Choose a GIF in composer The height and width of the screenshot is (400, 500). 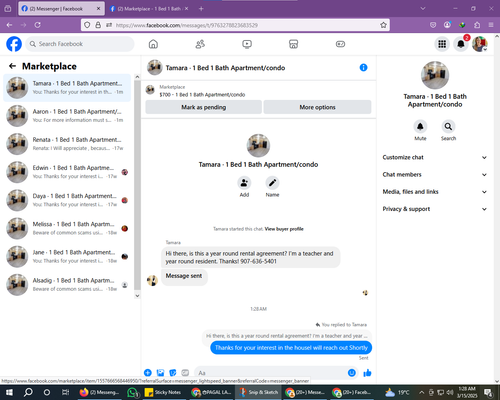(x=185, y=373)
